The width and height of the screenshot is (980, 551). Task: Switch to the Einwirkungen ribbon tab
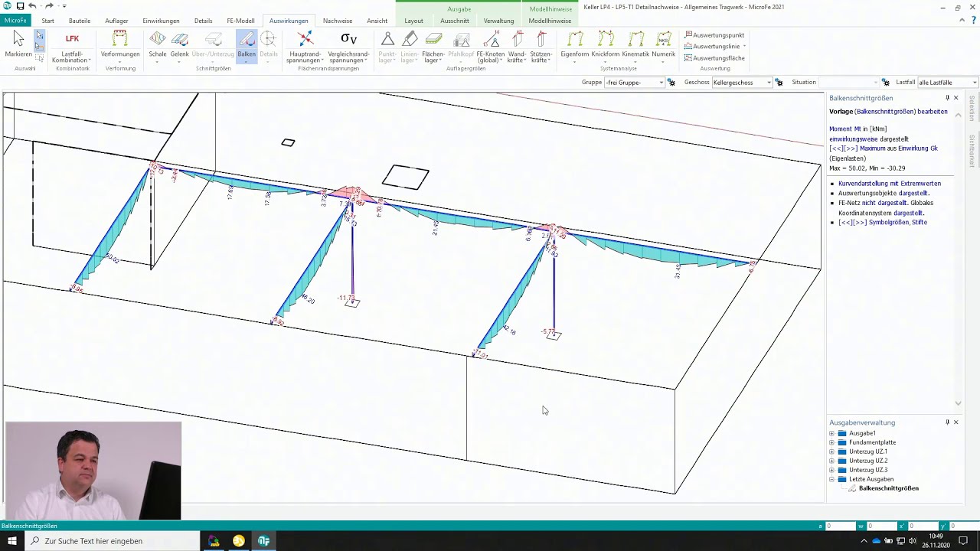pos(161,21)
